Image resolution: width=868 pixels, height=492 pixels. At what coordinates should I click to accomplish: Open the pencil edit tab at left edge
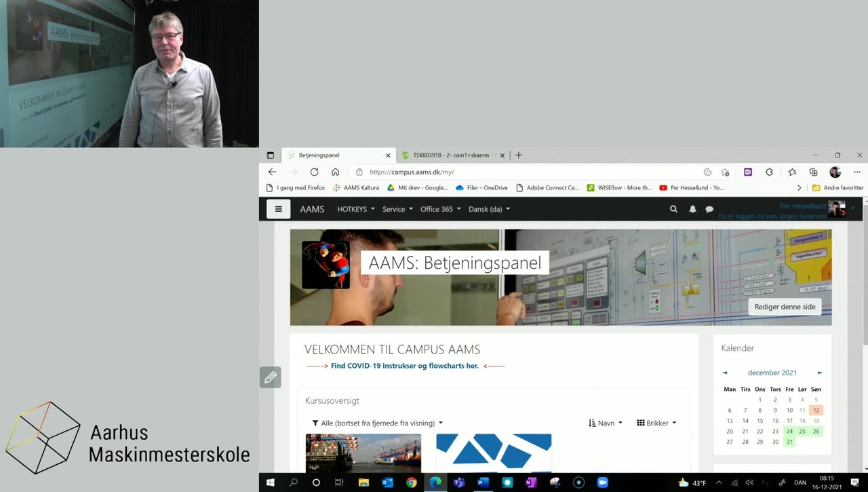click(271, 377)
